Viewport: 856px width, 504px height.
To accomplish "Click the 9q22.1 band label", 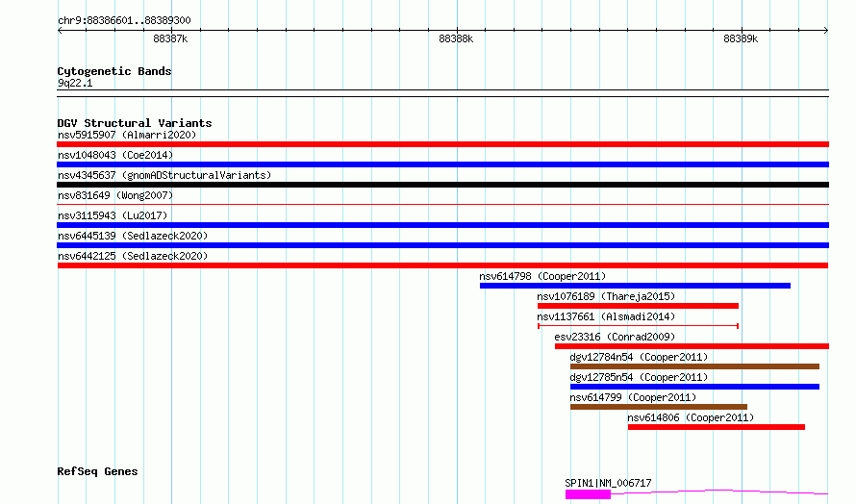I will click(75, 84).
